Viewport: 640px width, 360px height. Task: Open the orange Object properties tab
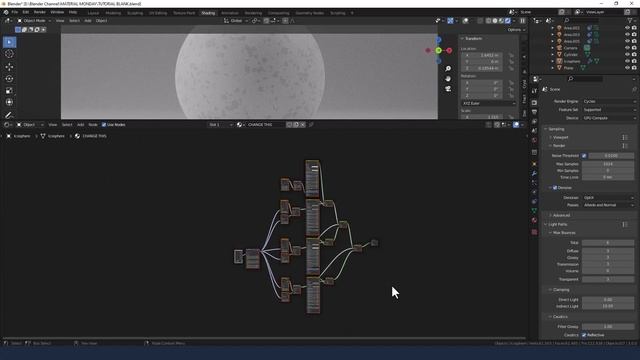[x=534, y=164]
